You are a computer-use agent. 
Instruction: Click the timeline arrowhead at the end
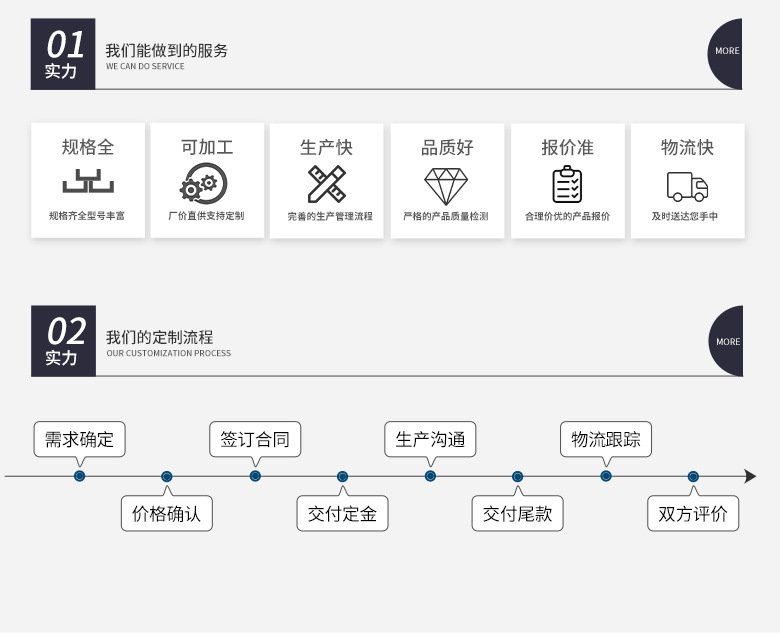[750, 476]
